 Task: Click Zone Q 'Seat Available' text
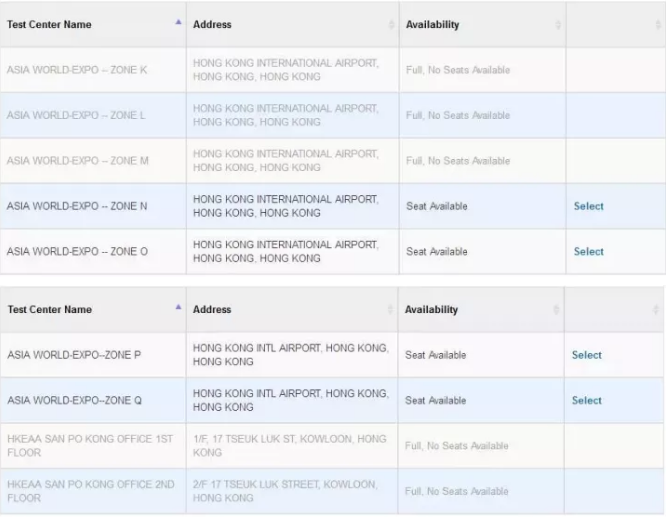(435, 400)
